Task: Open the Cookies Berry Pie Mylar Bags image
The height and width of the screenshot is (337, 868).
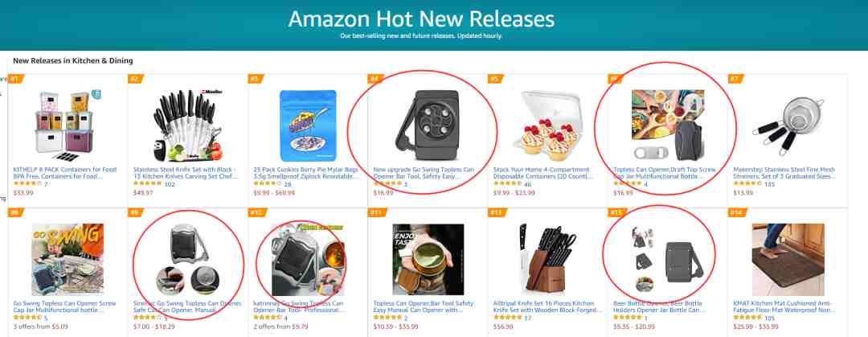Action: tap(308, 125)
